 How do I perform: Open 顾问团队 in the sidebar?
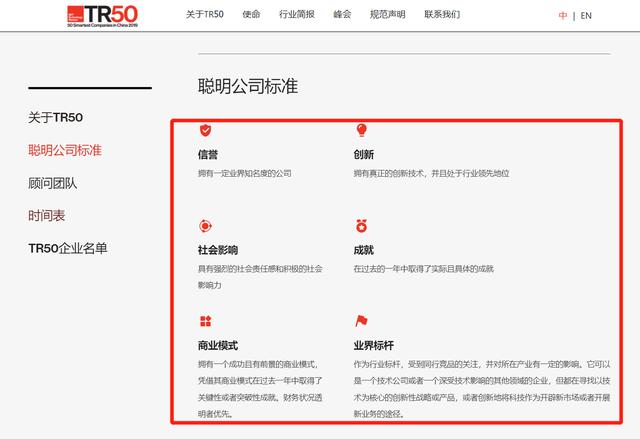(52, 183)
